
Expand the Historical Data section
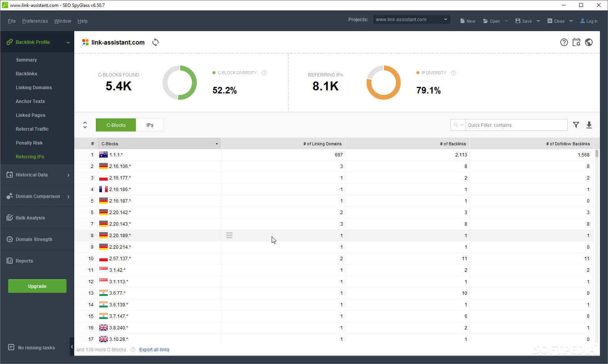point(68,175)
